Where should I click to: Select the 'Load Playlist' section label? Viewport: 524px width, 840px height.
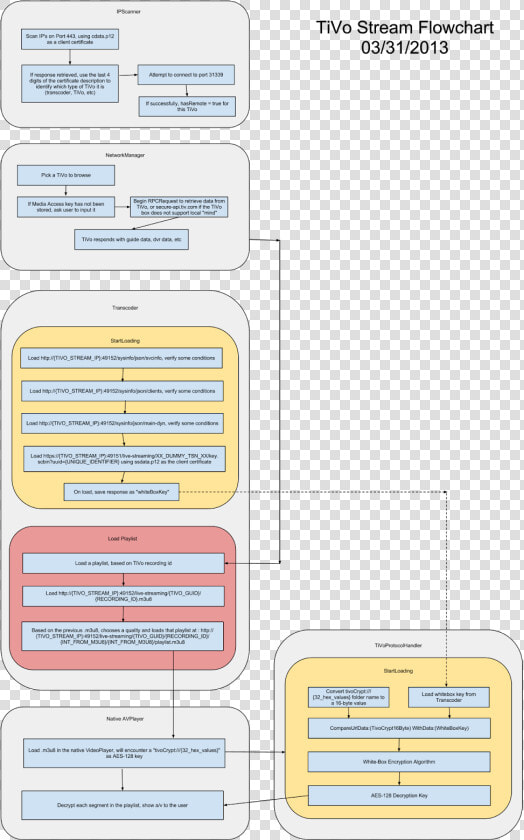122,538
